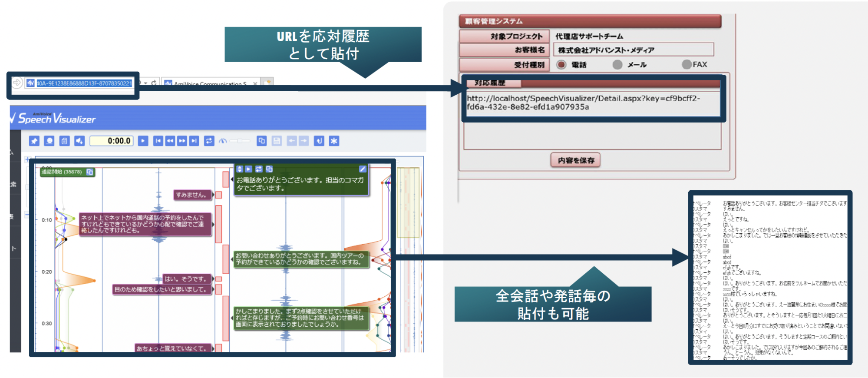868x378 pixels.
Task: Click the pasted conversation transcript panel
Action: (x=770, y=278)
